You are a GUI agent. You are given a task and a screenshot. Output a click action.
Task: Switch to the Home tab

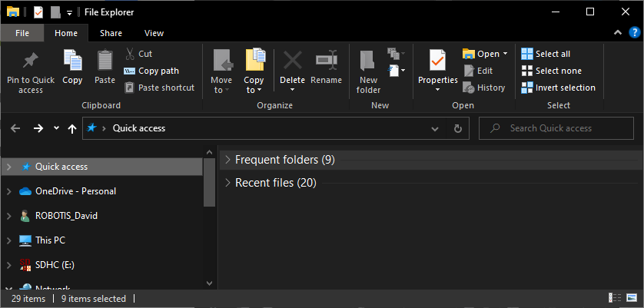tap(66, 33)
